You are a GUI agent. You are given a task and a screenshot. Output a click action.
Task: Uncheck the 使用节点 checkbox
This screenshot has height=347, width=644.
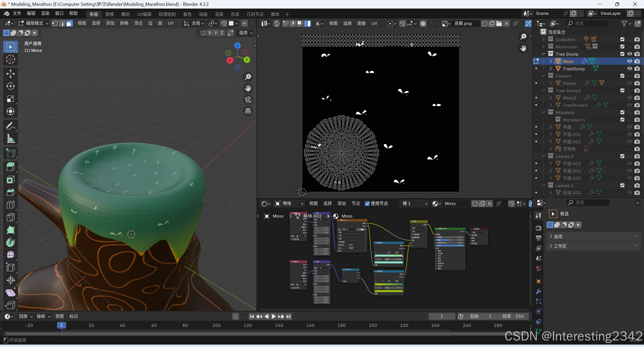tap(367, 203)
